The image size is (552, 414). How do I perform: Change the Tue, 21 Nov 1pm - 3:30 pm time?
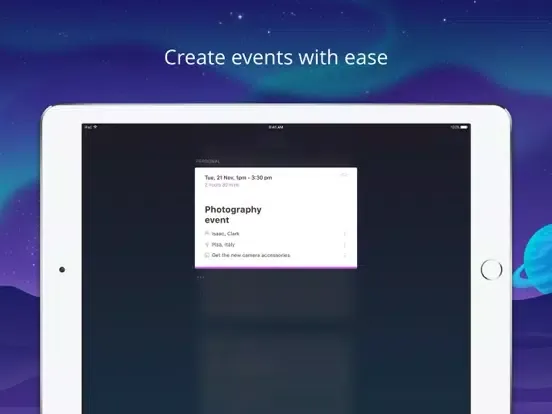tap(238, 177)
